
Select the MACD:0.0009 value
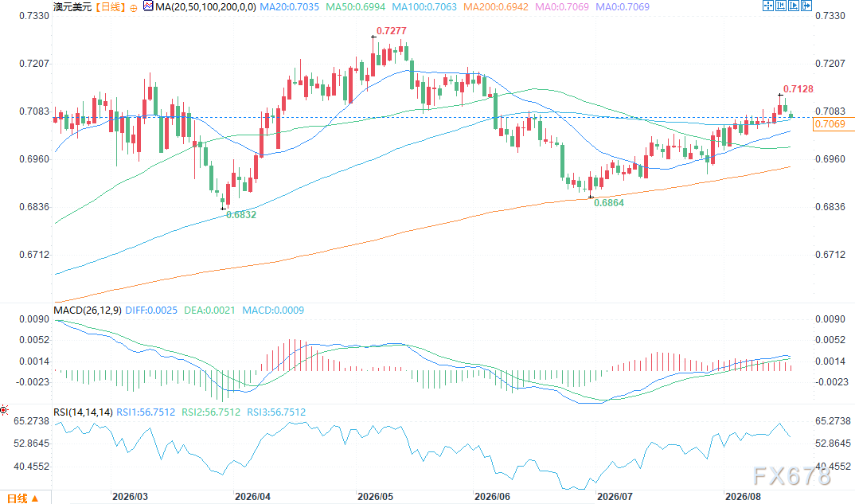272,311
